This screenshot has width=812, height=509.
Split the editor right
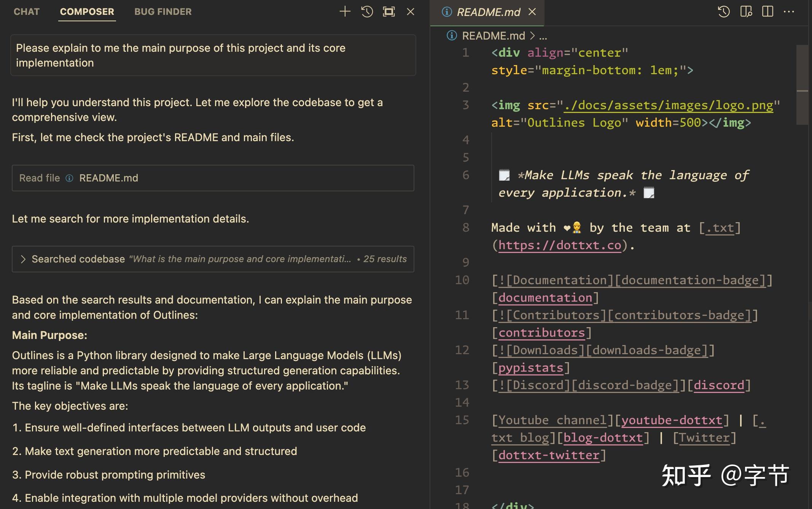click(767, 11)
